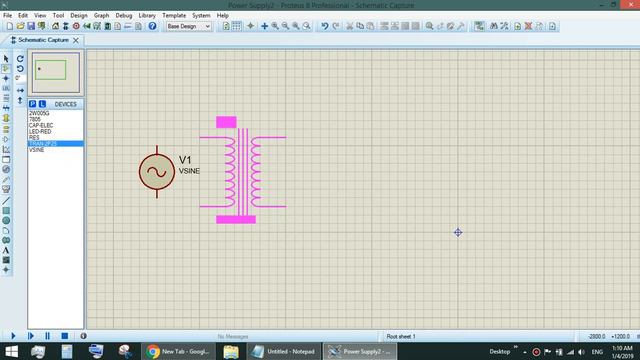Open the Design menu

pos(79,16)
